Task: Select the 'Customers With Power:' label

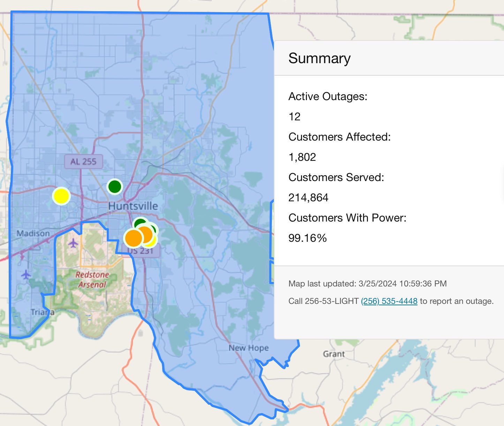Action: click(x=347, y=218)
